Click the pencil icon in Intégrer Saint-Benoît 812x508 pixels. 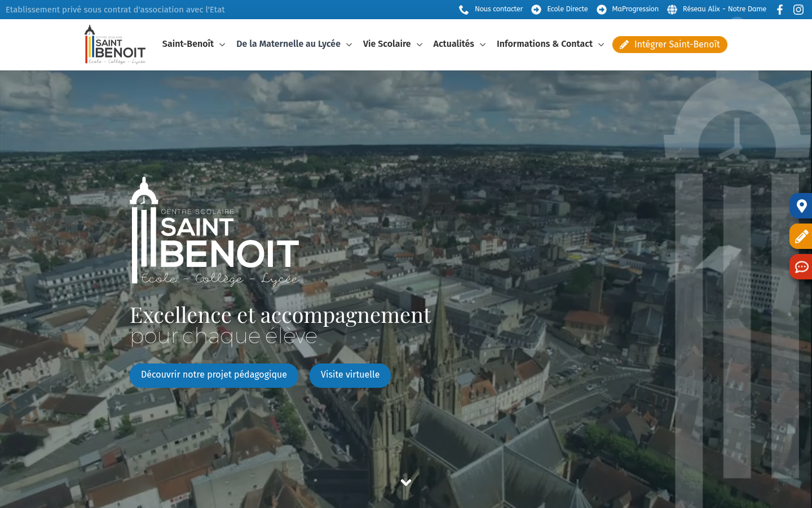pos(624,45)
